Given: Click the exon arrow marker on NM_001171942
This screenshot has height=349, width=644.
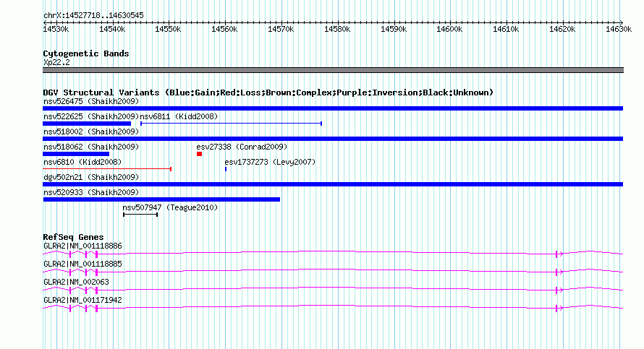Looking at the screenshot, I should 559,309.
